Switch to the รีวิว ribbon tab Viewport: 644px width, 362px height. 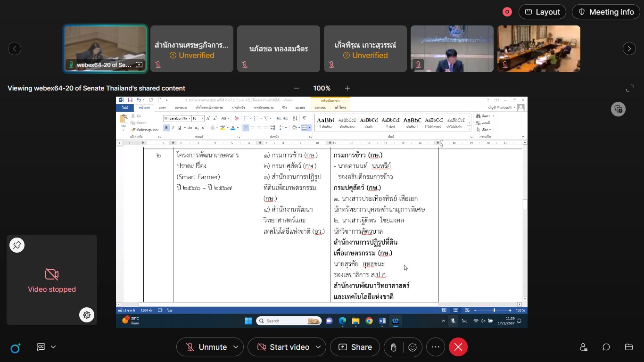click(x=284, y=107)
